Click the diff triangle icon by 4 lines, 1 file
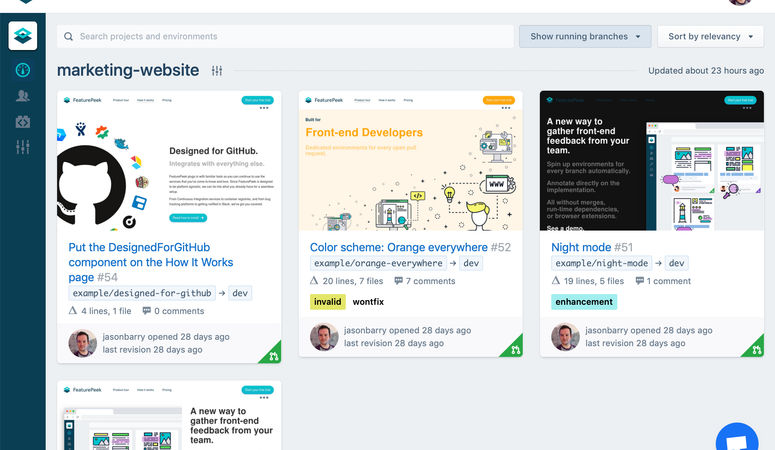This screenshot has width=775, height=450. click(x=73, y=311)
